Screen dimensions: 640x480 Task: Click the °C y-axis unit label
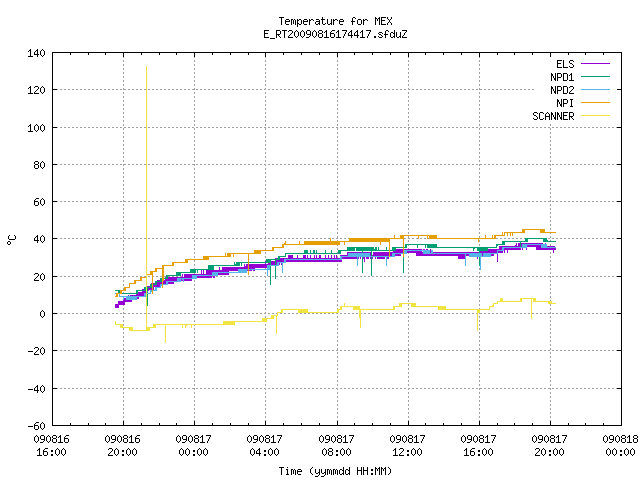(x=12, y=240)
